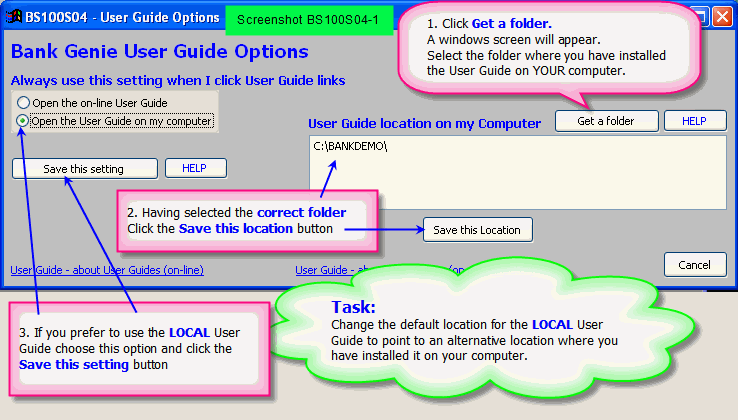The height and width of the screenshot is (420, 738).
Task: Click the Always use this setting label
Action: [178, 81]
